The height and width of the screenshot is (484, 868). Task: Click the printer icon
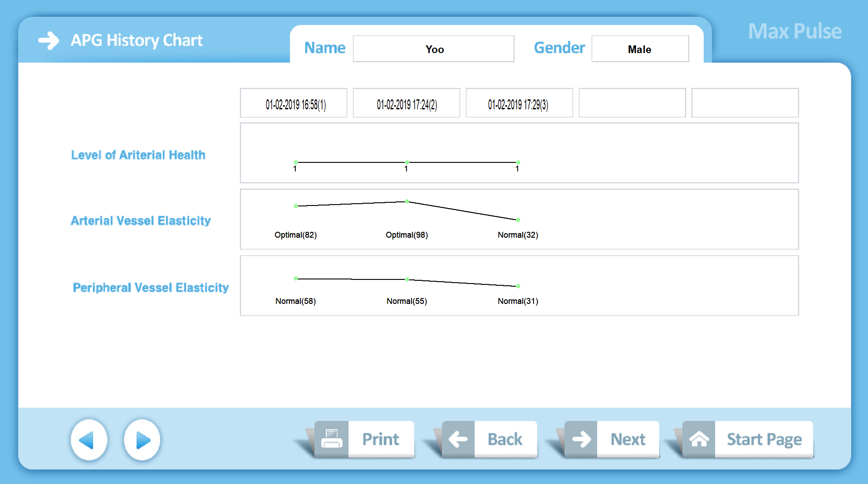(332, 439)
